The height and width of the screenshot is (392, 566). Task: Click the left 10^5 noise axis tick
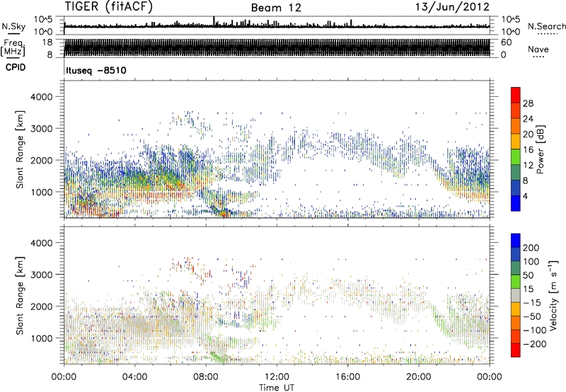tap(43, 19)
